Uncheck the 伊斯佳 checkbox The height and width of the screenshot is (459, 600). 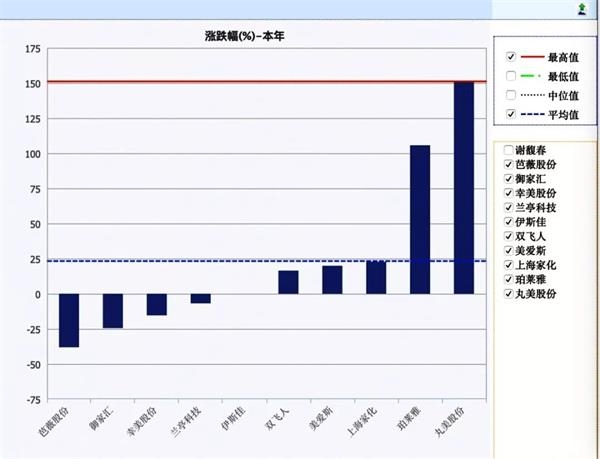click(x=509, y=222)
